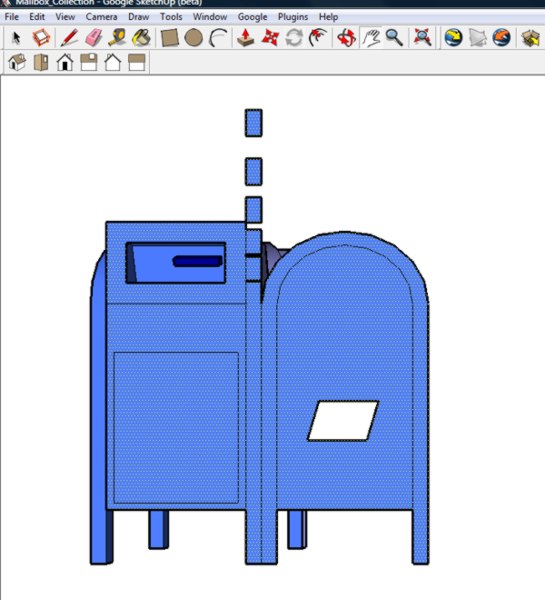The width and height of the screenshot is (545, 600).
Task: Click the front door panel of square mailbox
Action: 176,428
